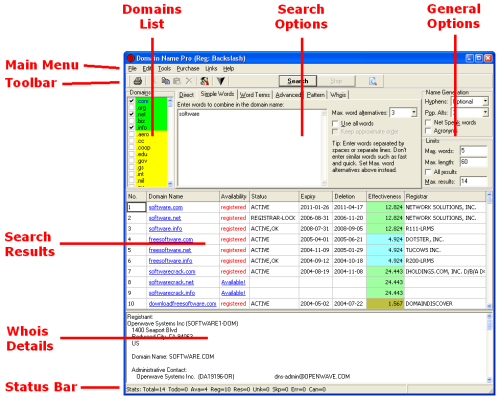Open the File menu
This screenshot has width=500, height=399.
[132, 69]
